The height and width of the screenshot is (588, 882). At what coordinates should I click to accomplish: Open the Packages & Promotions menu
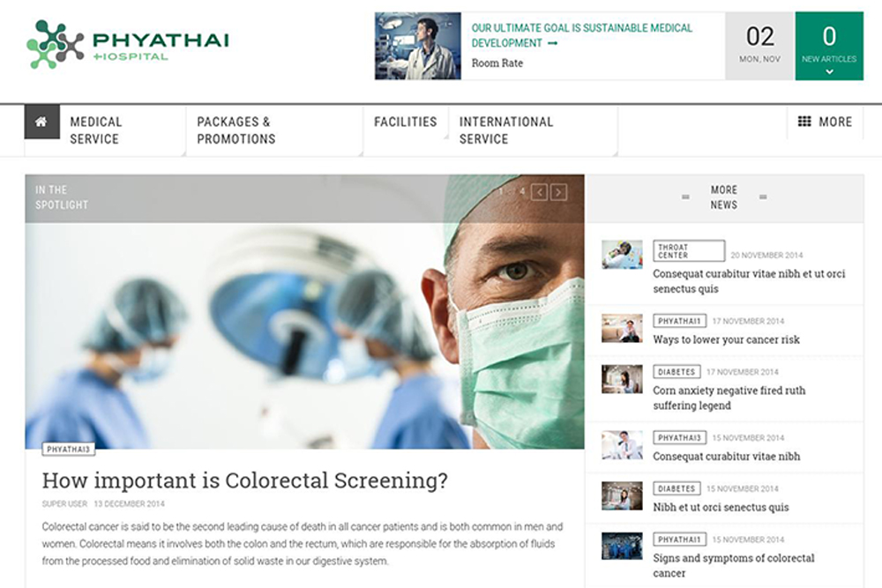pyautogui.click(x=235, y=130)
